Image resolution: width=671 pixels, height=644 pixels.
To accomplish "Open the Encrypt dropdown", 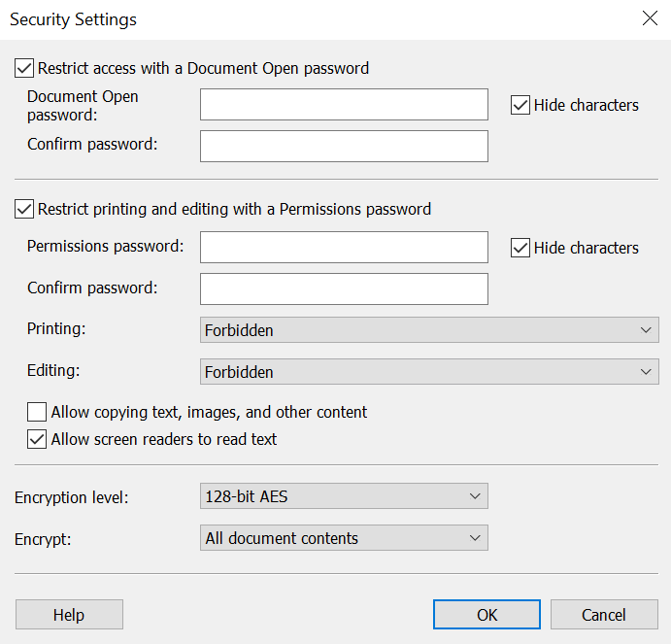I will point(344,538).
